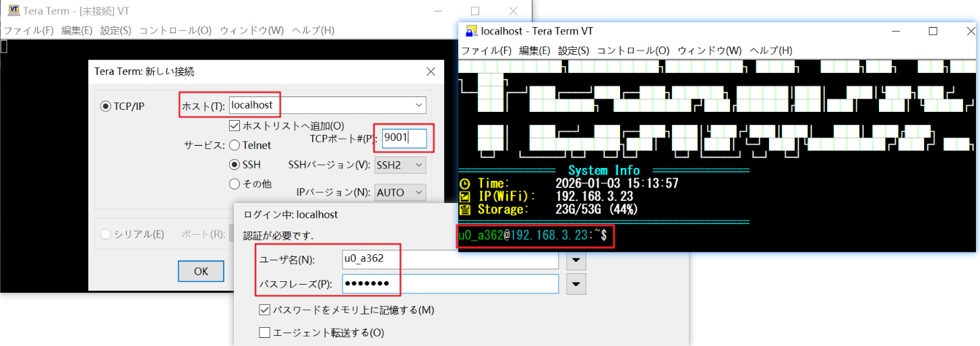The image size is (980, 346).
Task: Click the padlock icon in the localhost window's title bar
Action: point(470,31)
